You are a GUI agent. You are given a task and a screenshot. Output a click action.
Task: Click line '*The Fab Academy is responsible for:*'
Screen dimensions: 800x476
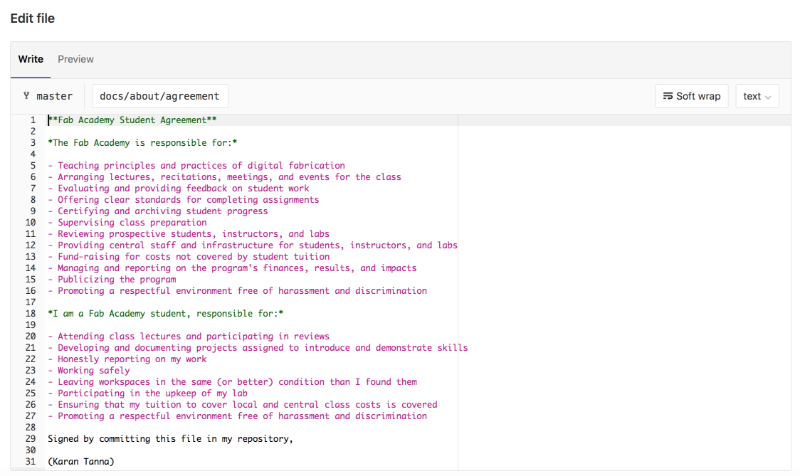point(142,143)
